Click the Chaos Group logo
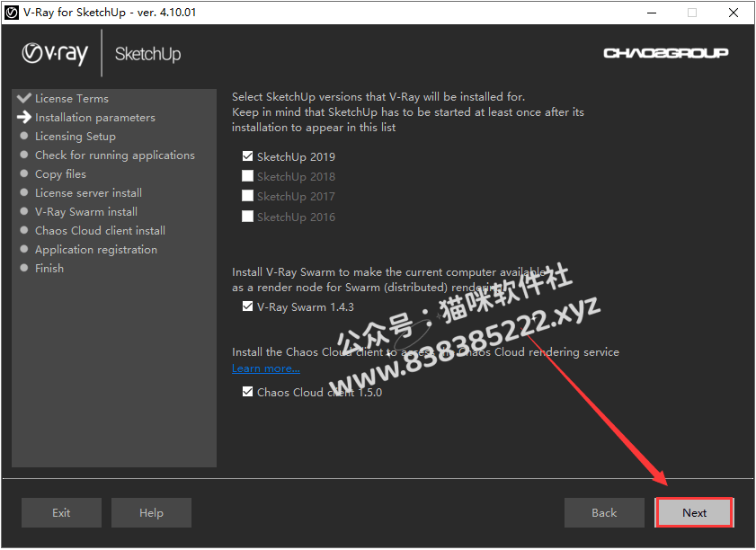The width and height of the screenshot is (756, 550). point(666,53)
